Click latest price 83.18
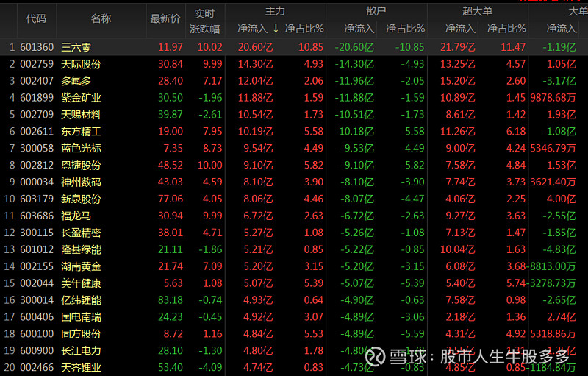 point(171,300)
